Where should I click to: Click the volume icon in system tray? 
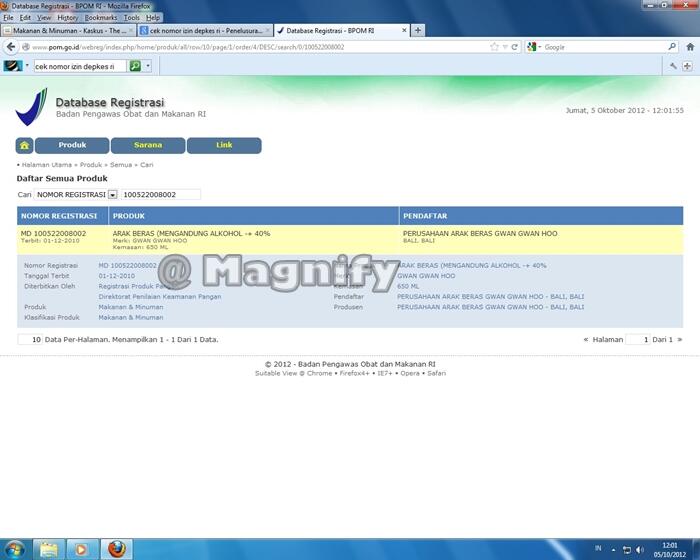(640, 550)
